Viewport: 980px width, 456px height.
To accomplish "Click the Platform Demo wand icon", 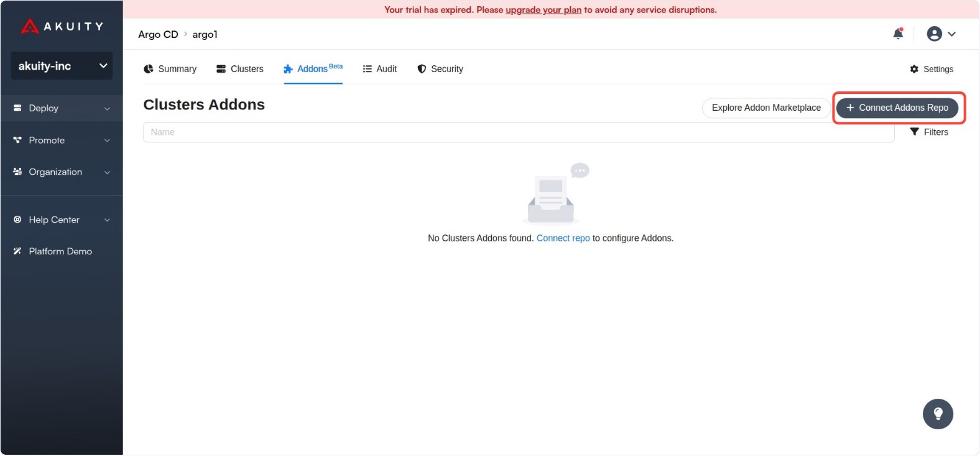I will [17, 251].
